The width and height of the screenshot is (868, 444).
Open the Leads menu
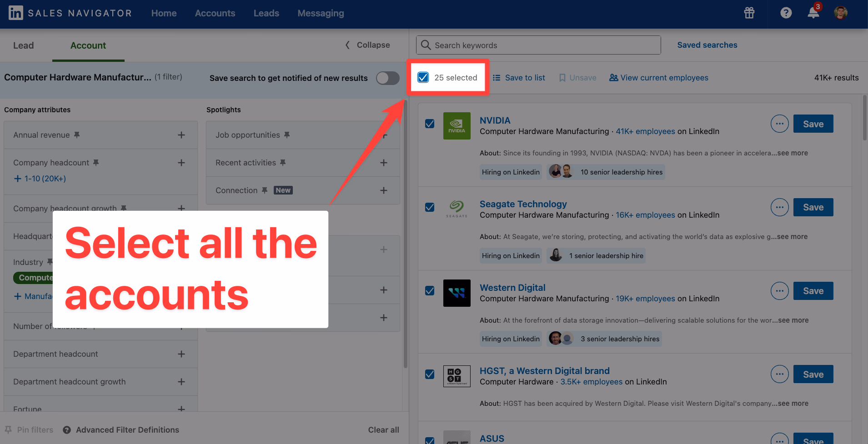pos(266,13)
